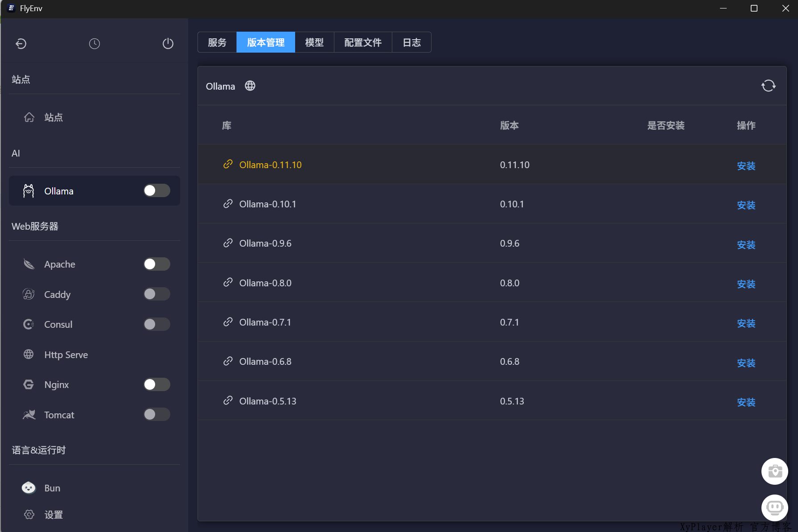The height and width of the screenshot is (532, 798).
Task: Turn on the Nginx service switch
Action: [x=156, y=384]
